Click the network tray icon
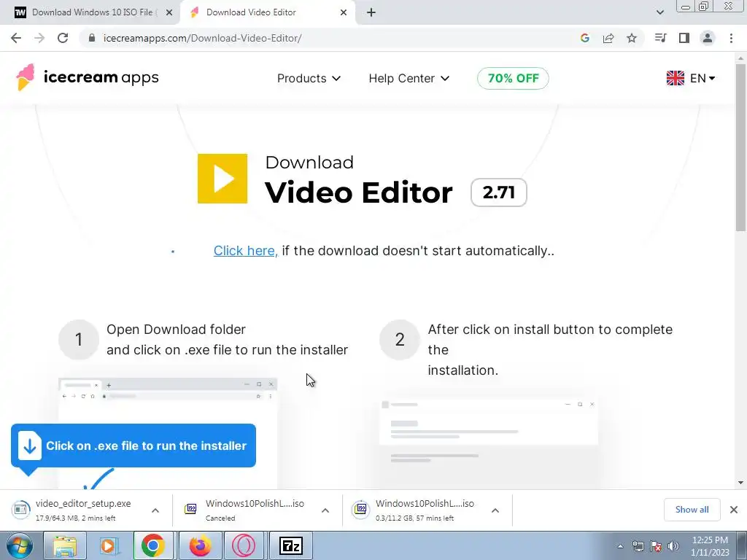 (x=638, y=546)
